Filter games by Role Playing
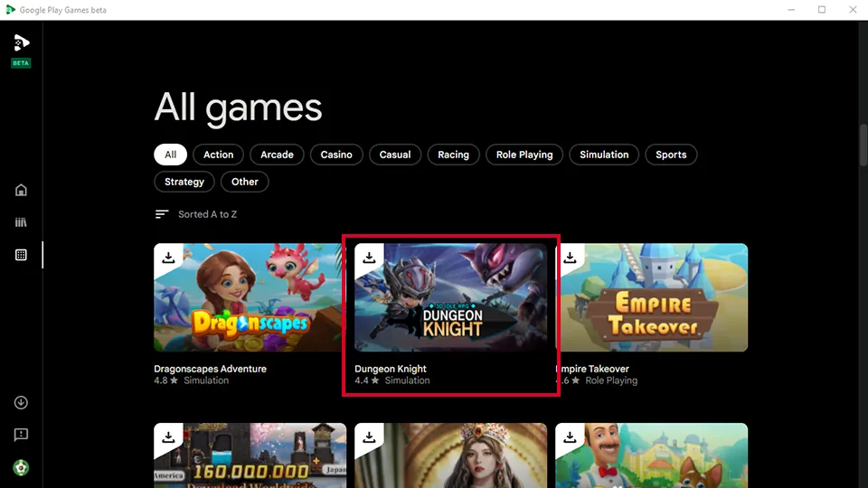This screenshot has width=868, height=488. 524,155
